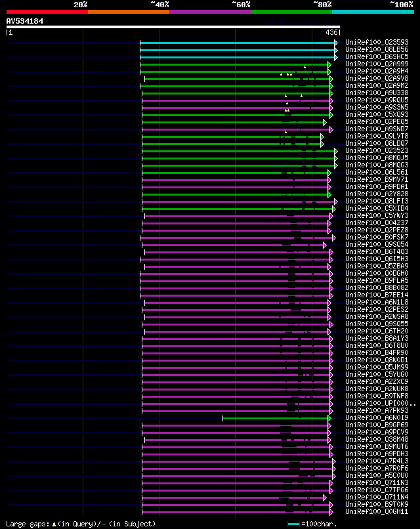Click the red 20% identity color segment
Image resolution: width=420 pixels, height=529 pixels.
tap(47, 12)
